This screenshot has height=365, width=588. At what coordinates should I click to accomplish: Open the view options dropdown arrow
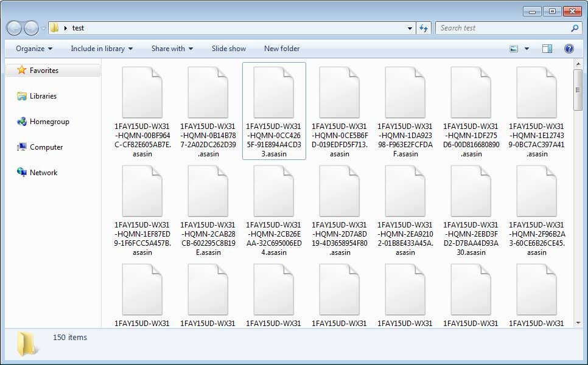[527, 49]
